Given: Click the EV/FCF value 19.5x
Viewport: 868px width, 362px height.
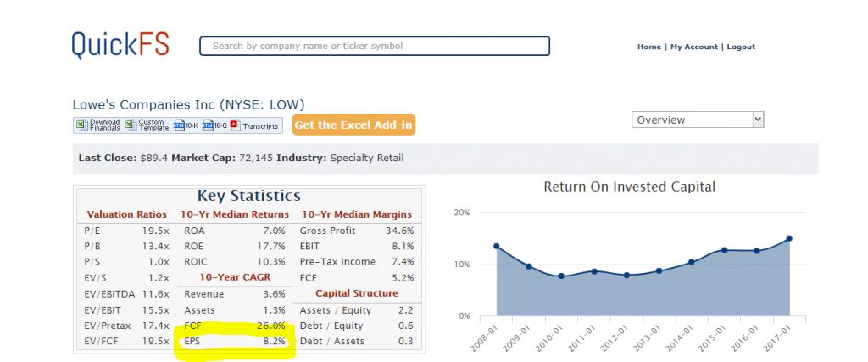Looking at the screenshot, I should [x=156, y=342].
